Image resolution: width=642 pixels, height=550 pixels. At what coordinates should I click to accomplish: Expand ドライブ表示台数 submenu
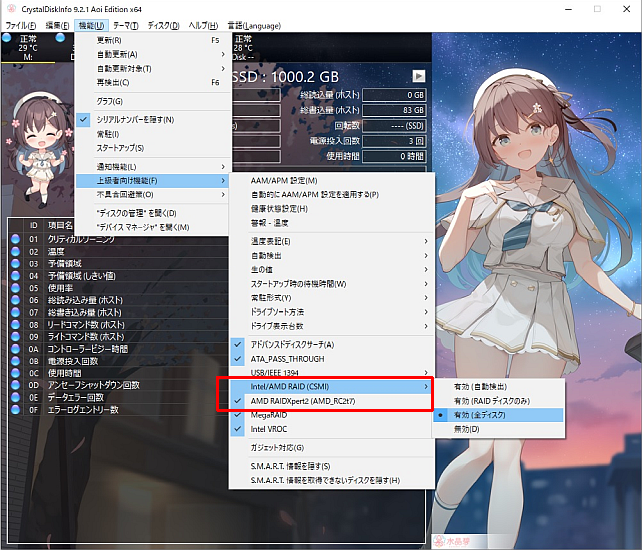(332, 326)
